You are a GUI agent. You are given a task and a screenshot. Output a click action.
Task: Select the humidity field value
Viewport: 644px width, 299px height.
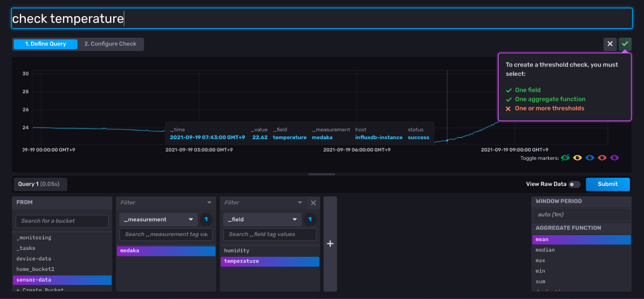click(270, 251)
